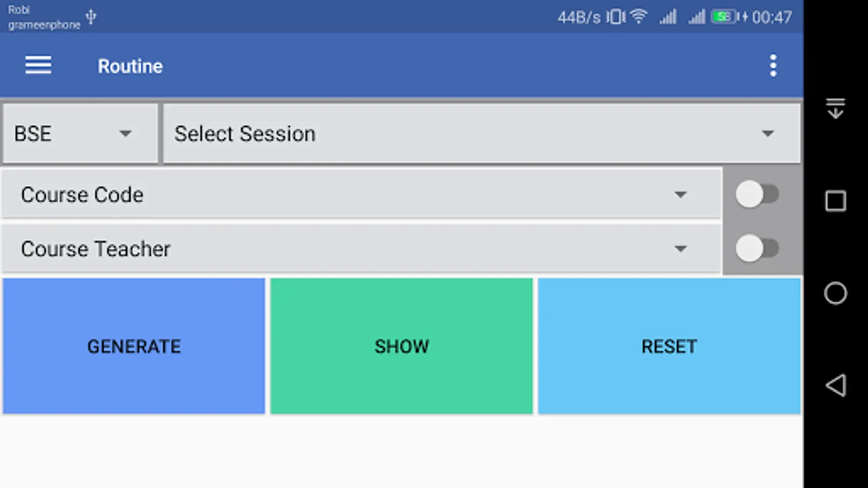Expand the Course Teacher dropdown
The width and height of the screenshot is (868, 488).
tap(361, 249)
